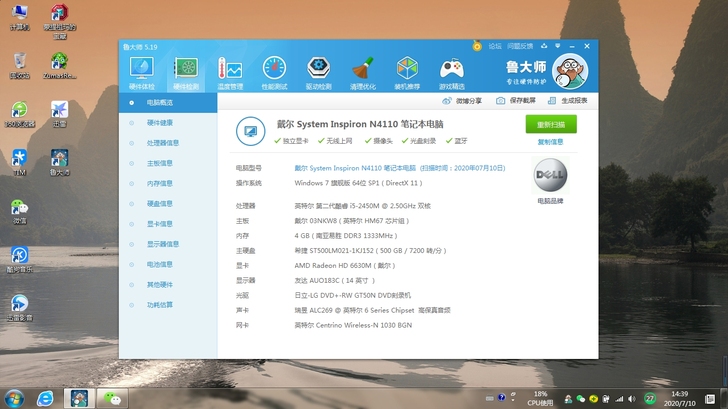Click the 复制信息 link
The height and width of the screenshot is (409, 728).
550,142
